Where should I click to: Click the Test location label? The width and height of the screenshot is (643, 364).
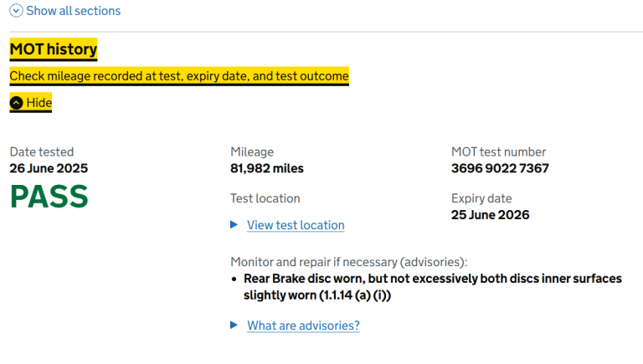coord(265,198)
